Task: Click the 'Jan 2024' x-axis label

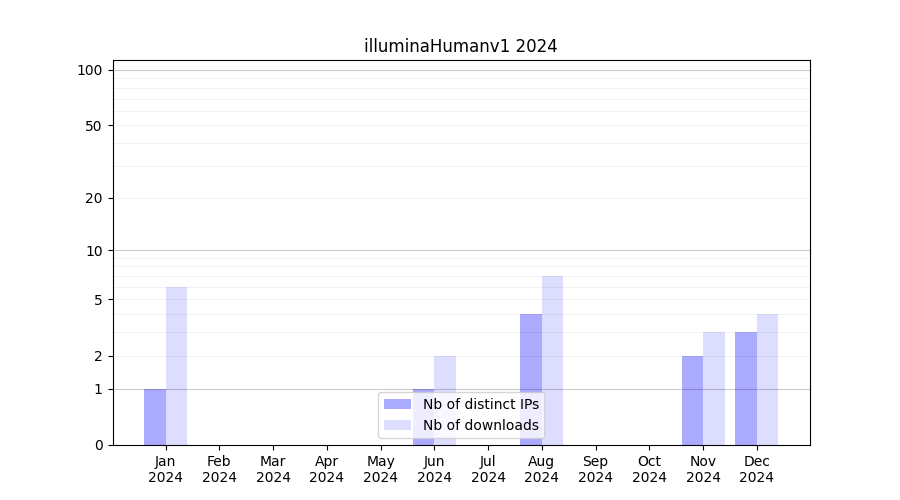Action: [x=166, y=469]
